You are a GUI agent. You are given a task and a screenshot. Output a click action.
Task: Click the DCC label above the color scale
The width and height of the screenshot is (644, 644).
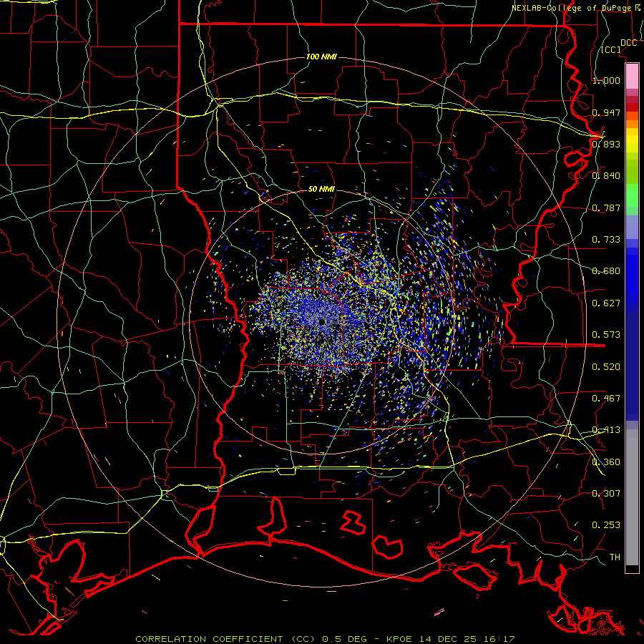tap(628, 43)
